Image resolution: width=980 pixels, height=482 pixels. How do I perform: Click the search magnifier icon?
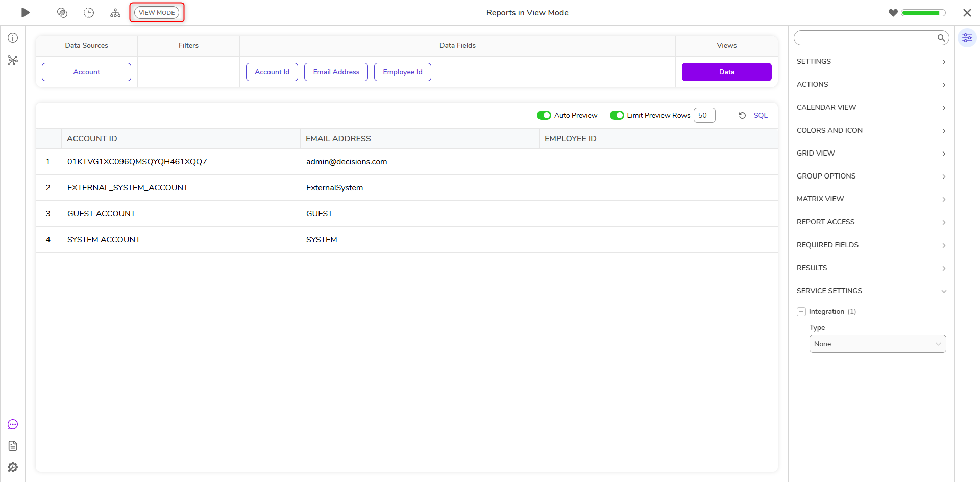click(941, 38)
